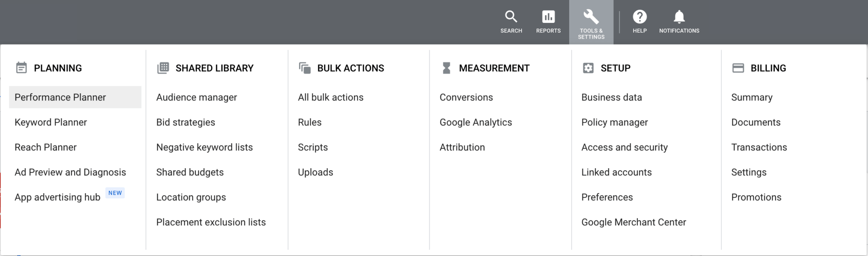Click the Reports icon
The width and height of the screenshot is (868, 256).
(x=548, y=18)
